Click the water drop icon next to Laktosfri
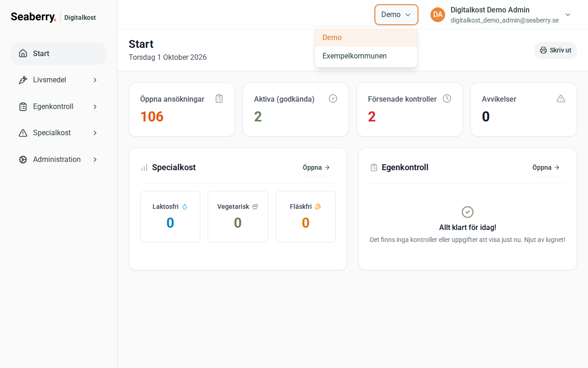 (x=185, y=207)
